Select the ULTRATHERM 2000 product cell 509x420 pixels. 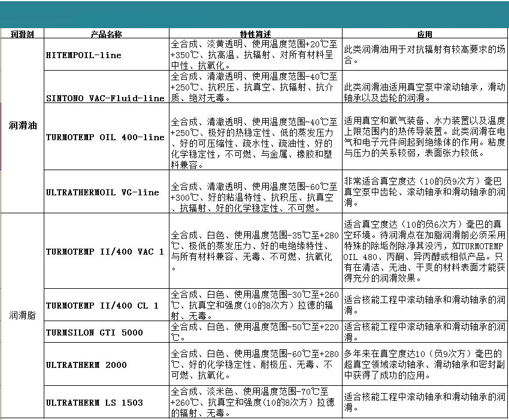click(x=107, y=364)
